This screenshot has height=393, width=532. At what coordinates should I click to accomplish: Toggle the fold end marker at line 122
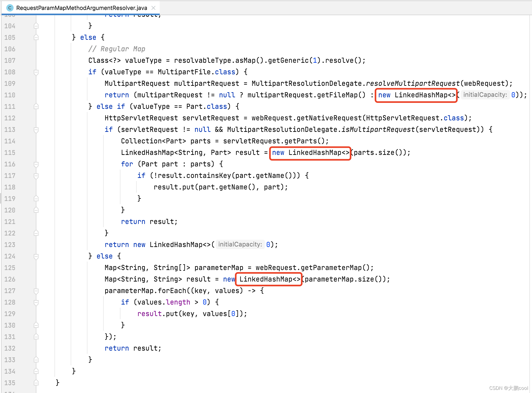click(36, 233)
